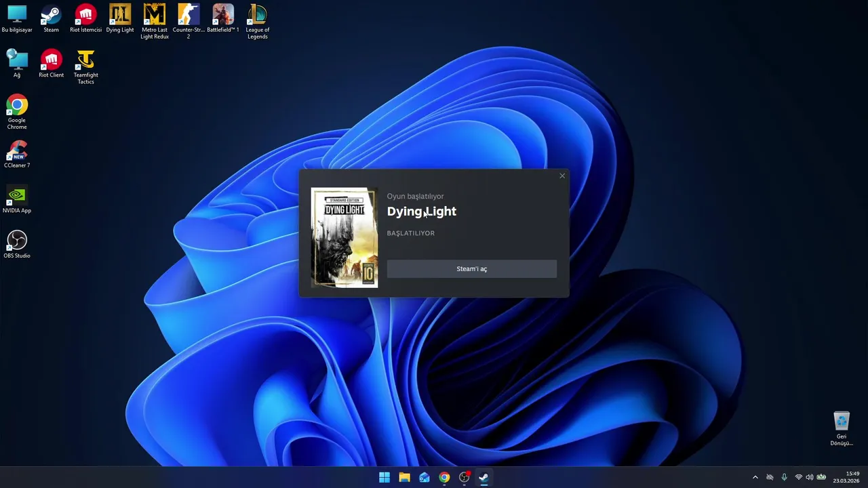Select the Ağ network desktop icon
The width and height of the screenshot is (868, 488).
tap(17, 64)
